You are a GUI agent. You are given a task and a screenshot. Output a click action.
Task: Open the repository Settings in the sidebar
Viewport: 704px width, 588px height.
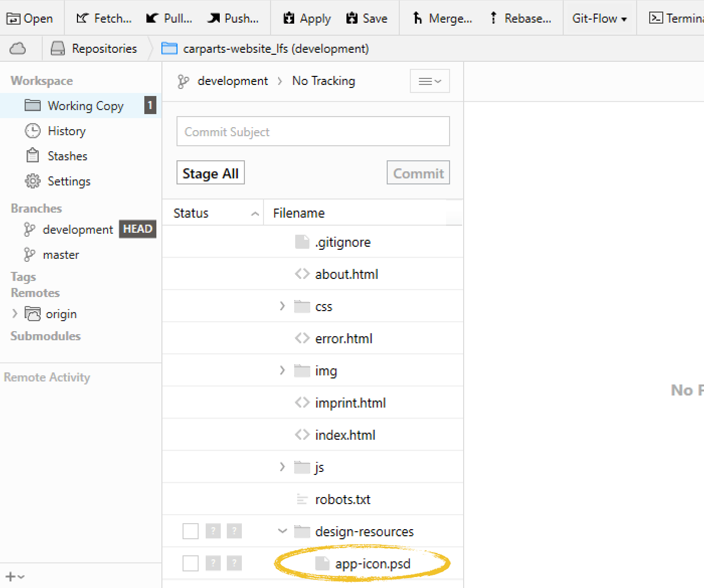69,181
